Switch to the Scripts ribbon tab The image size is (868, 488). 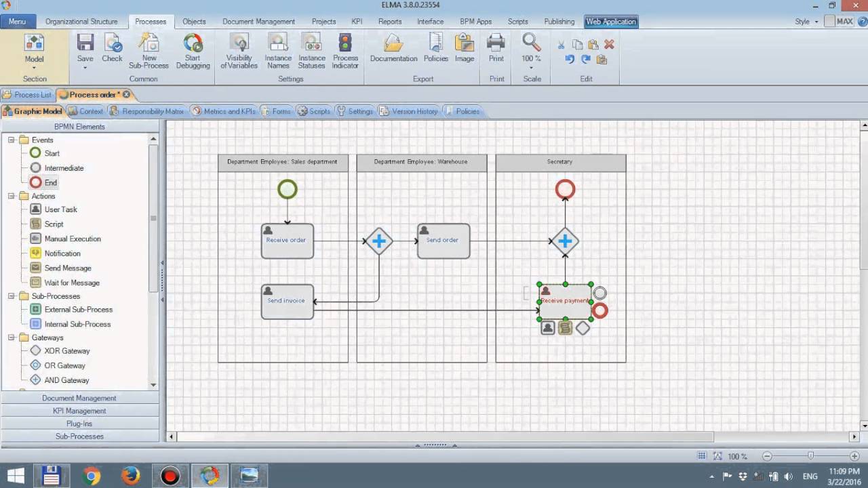coord(517,22)
